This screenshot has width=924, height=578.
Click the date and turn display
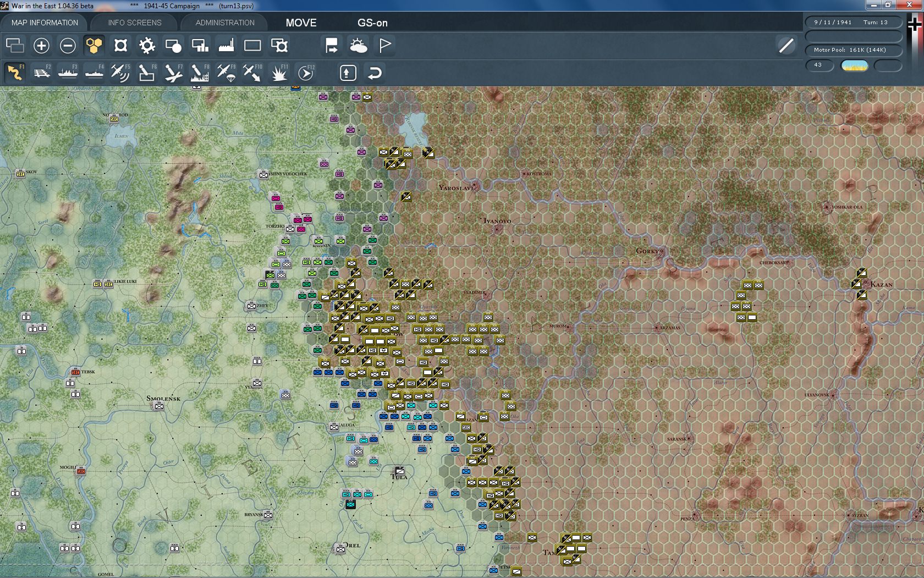click(854, 23)
